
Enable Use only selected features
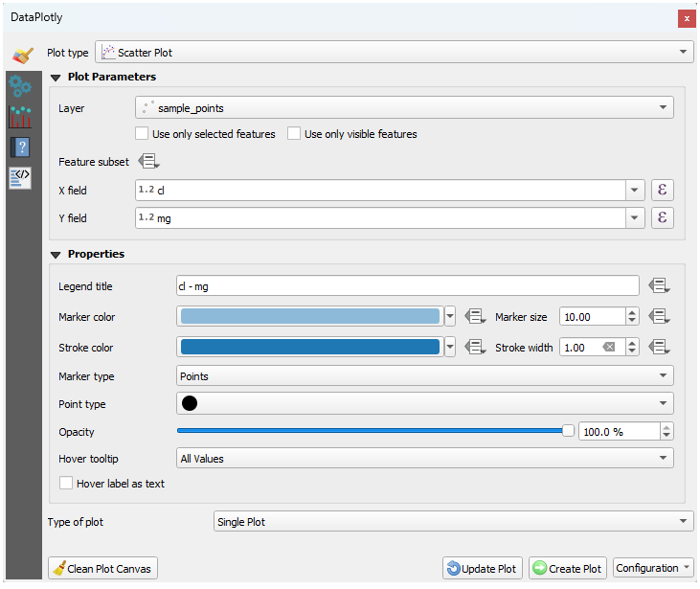pos(143,134)
